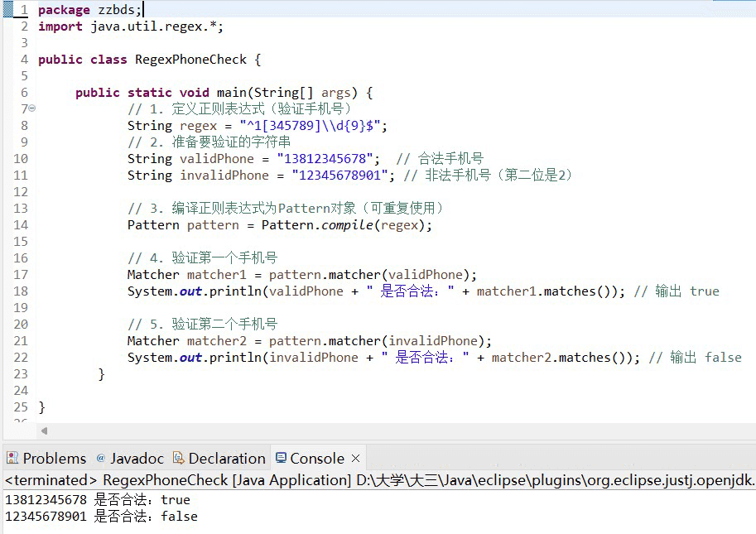Click the Console monitor icon
The width and height of the screenshot is (756, 534).
coord(281,457)
